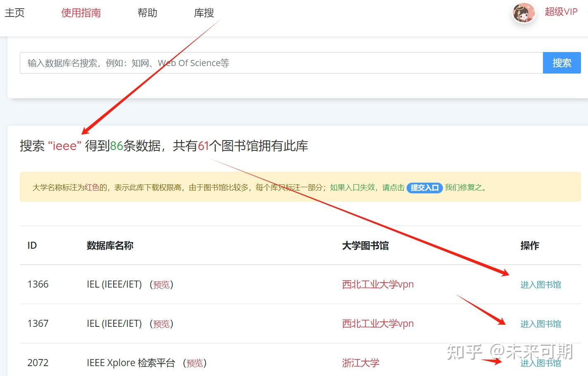Select the 库搜 navigation tab
This screenshot has height=376, width=588.
click(x=203, y=13)
